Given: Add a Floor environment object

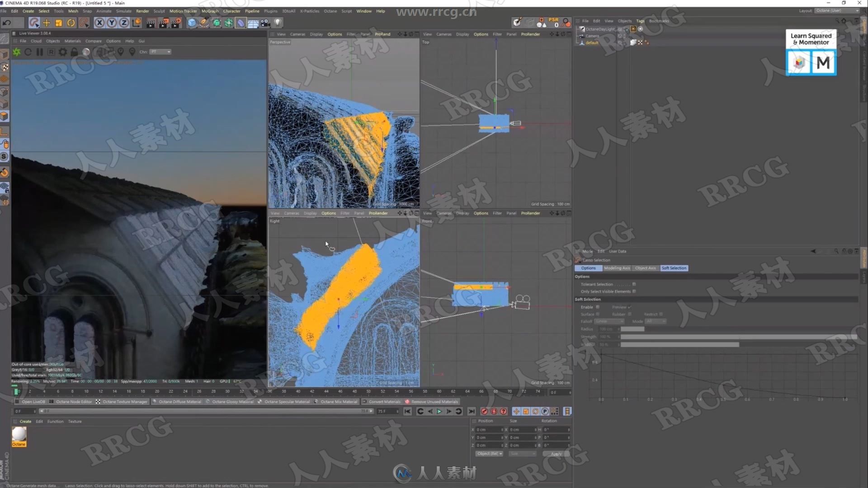Looking at the screenshot, I should point(253,23).
